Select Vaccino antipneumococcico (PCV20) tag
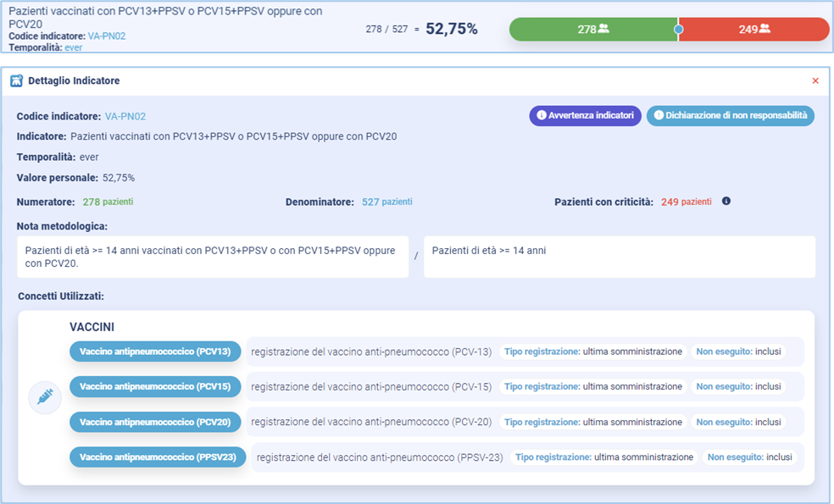Screen dimensions: 834x504 coord(155,422)
